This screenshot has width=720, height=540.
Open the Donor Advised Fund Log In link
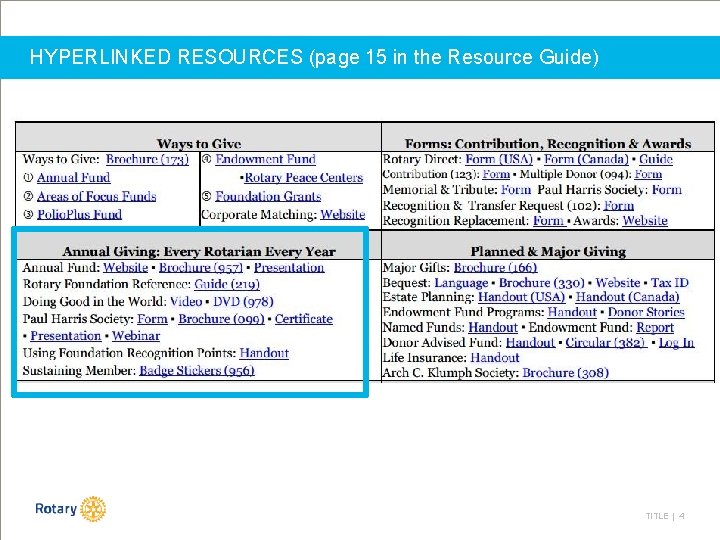point(676,343)
